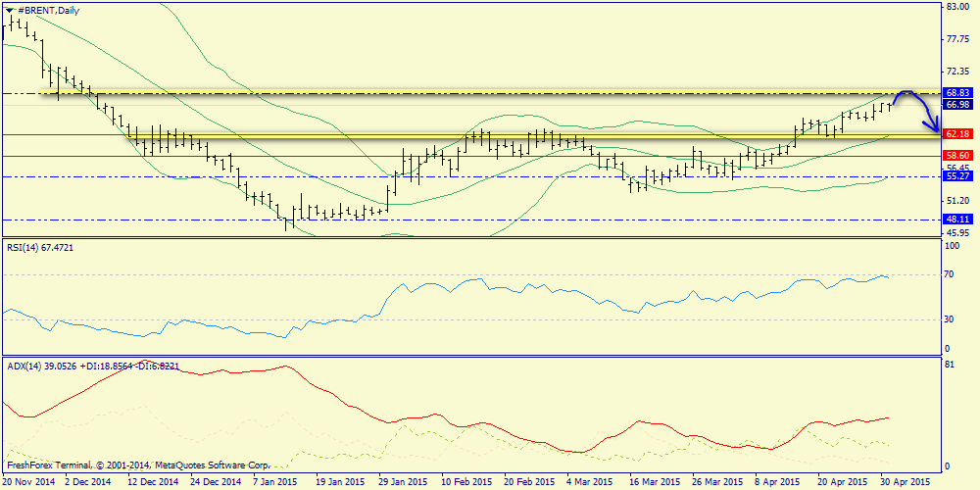Click the triangle arrow before #BRENT,Daily
This screenshot has height=490, width=980.
(x=10, y=10)
